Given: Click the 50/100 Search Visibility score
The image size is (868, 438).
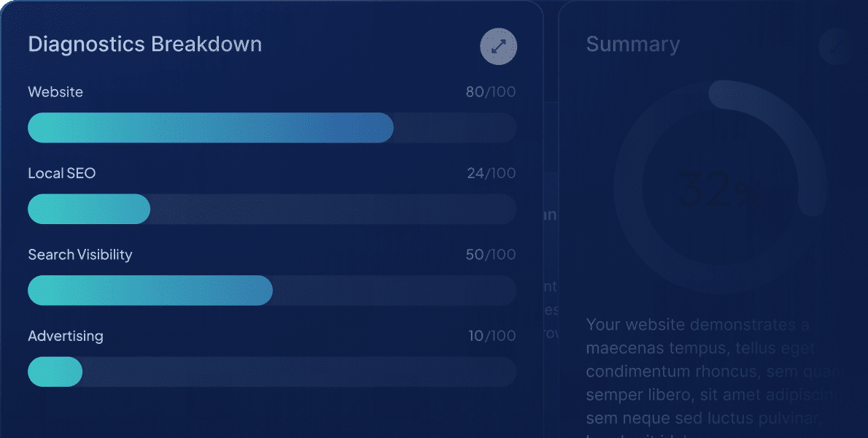Looking at the screenshot, I should click(x=490, y=255).
